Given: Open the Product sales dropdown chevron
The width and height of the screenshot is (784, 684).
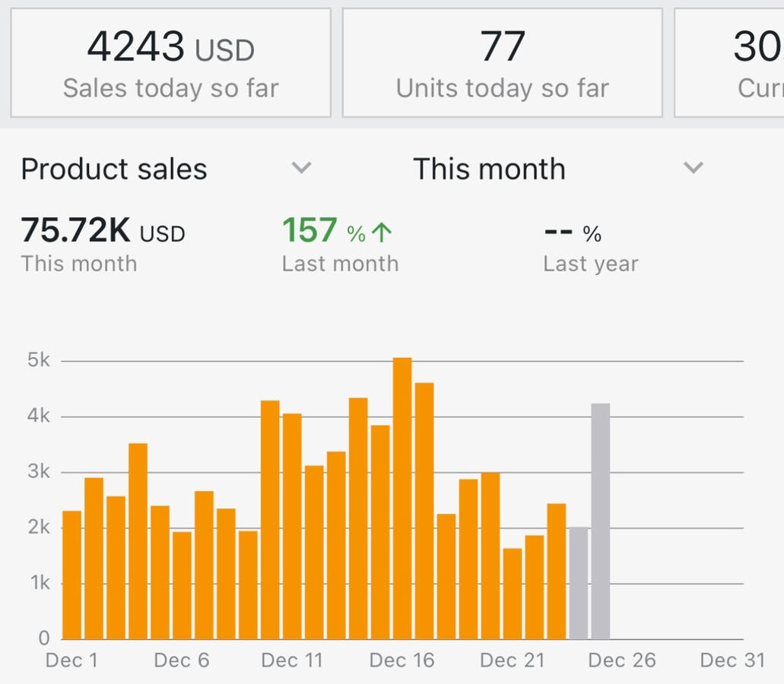Looking at the screenshot, I should pyautogui.click(x=301, y=168).
